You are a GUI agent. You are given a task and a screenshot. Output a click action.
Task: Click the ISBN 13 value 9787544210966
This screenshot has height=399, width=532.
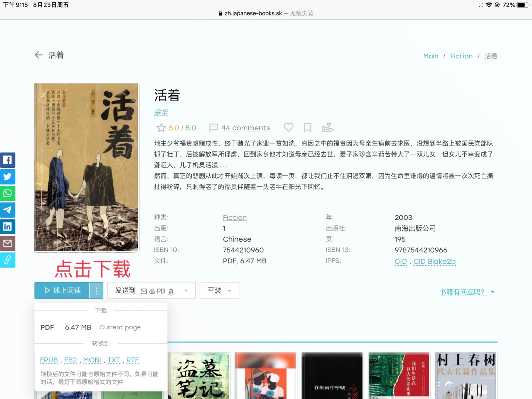421,250
